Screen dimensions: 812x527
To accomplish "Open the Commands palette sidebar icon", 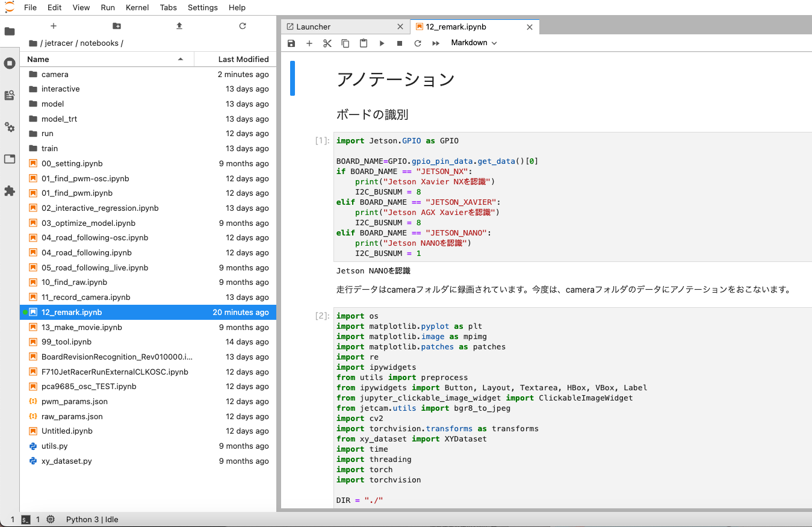I will [10, 95].
